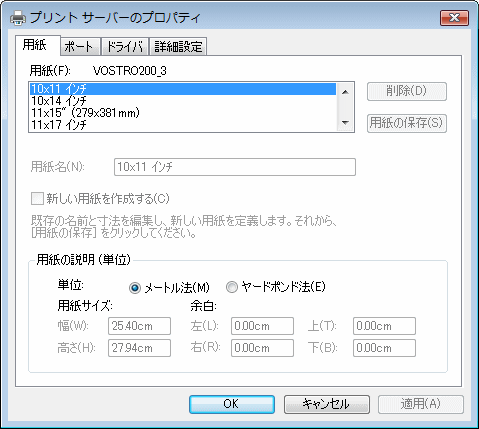Click the VOSTRO200_3 server name text
Image resolution: width=479 pixels, height=429 pixels.
pos(130,71)
